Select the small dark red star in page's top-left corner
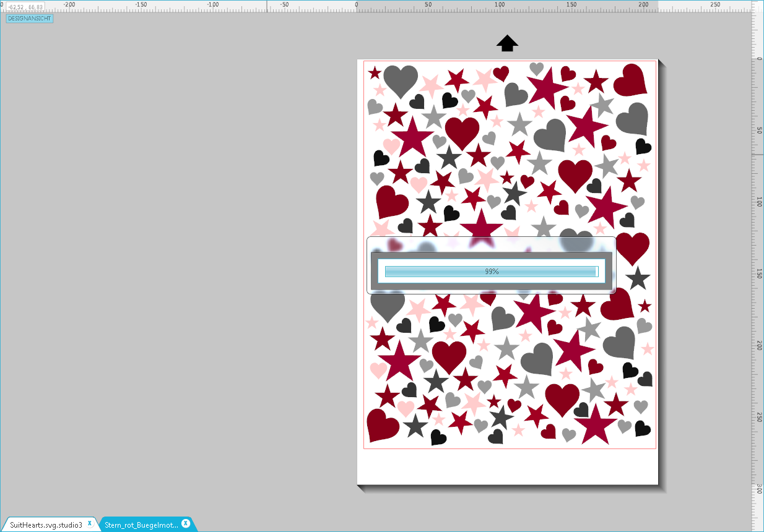 pyautogui.click(x=375, y=73)
